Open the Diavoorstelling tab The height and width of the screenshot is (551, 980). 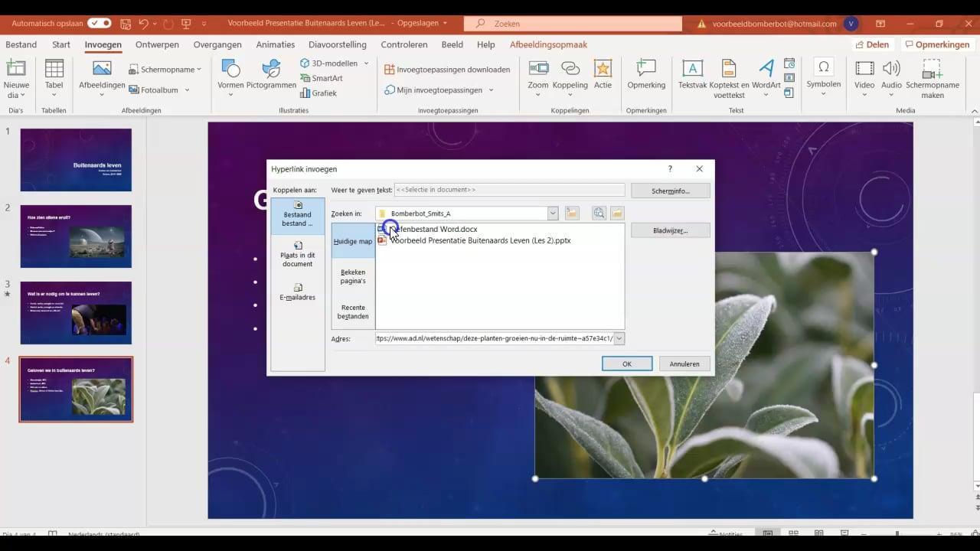coord(337,44)
